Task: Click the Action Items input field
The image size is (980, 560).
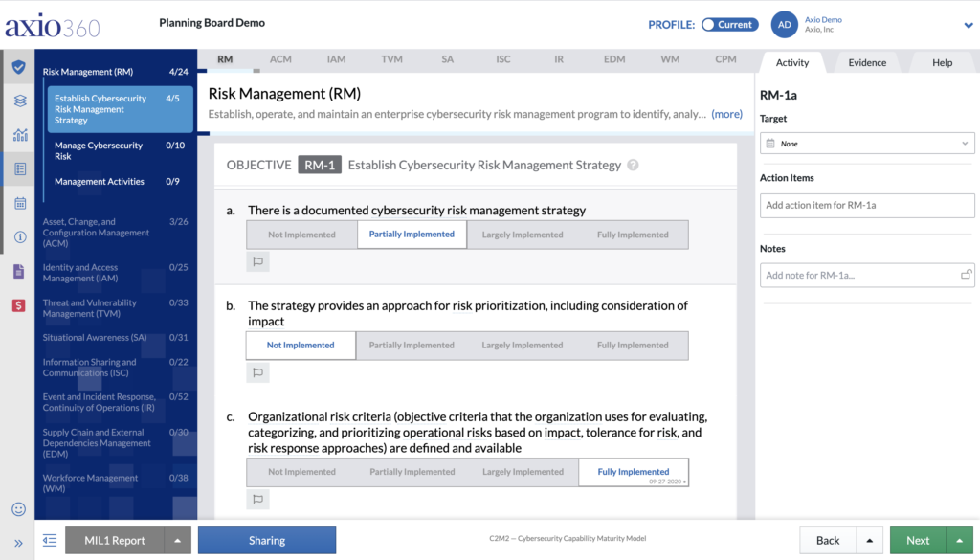Action: click(x=867, y=205)
